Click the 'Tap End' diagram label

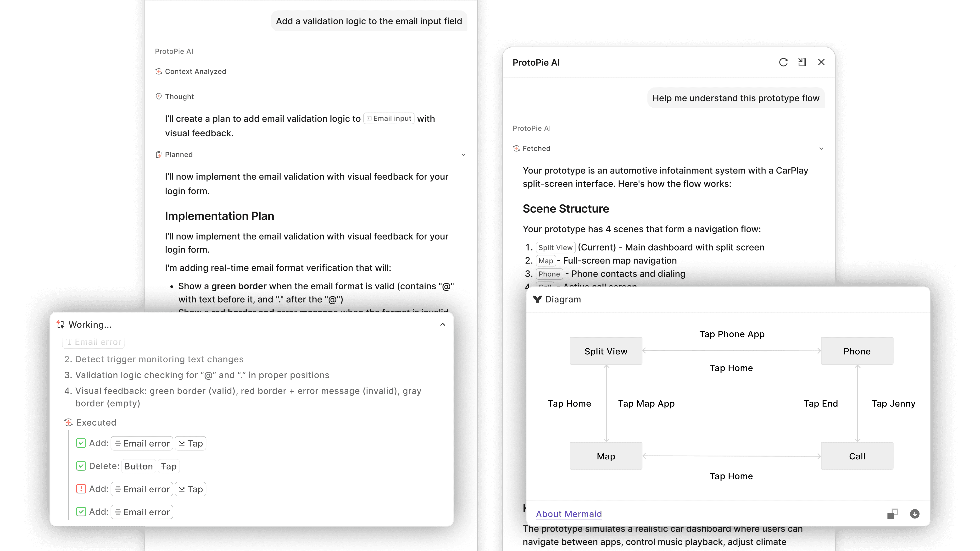click(x=821, y=403)
